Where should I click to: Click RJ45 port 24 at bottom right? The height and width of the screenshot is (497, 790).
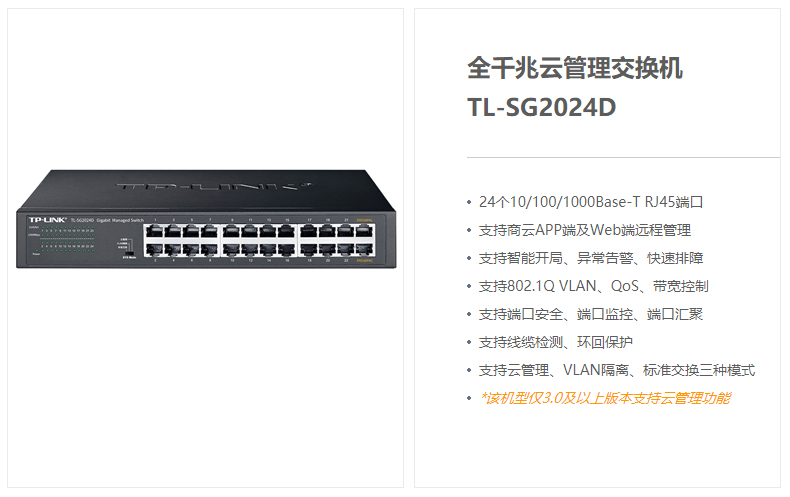coord(364,249)
